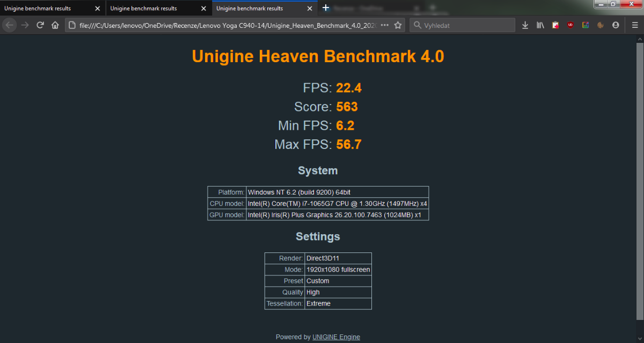The image size is (644, 343).
Task: Open the page actions three-dots menu
Action: [384, 25]
